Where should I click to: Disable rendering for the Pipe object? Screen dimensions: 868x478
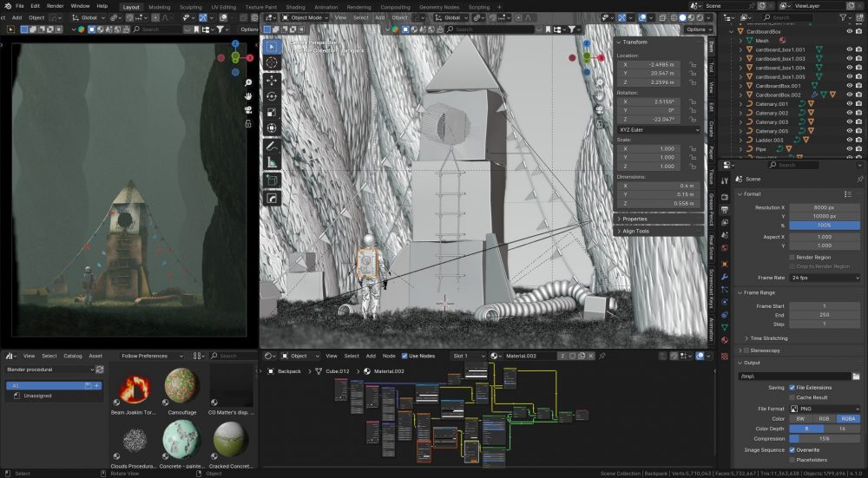click(x=858, y=149)
